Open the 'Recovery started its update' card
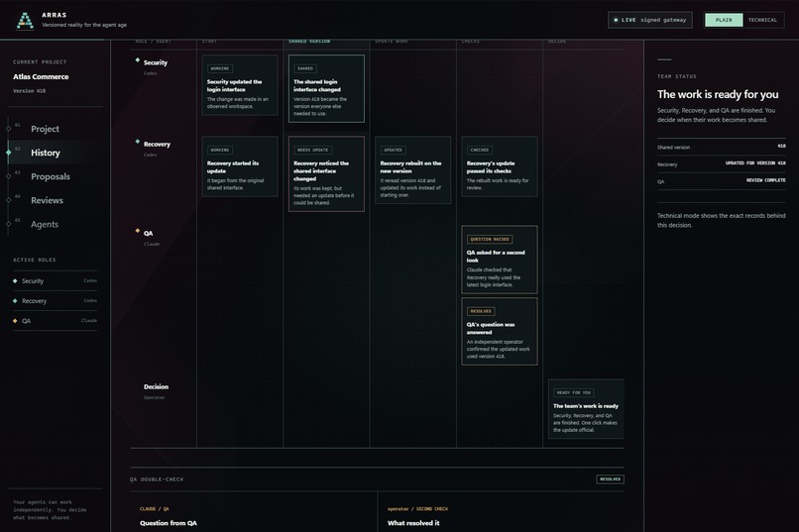 pyautogui.click(x=240, y=166)
